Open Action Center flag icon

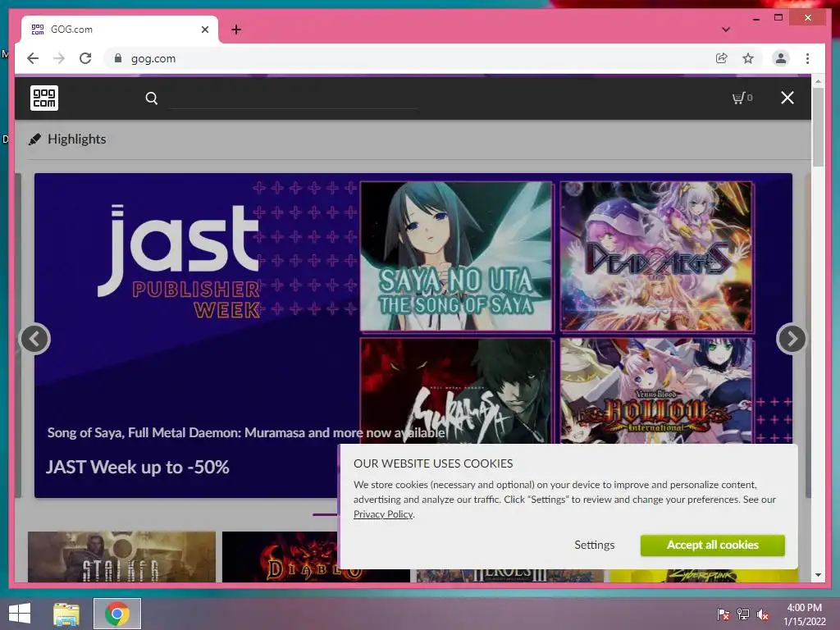724,614
